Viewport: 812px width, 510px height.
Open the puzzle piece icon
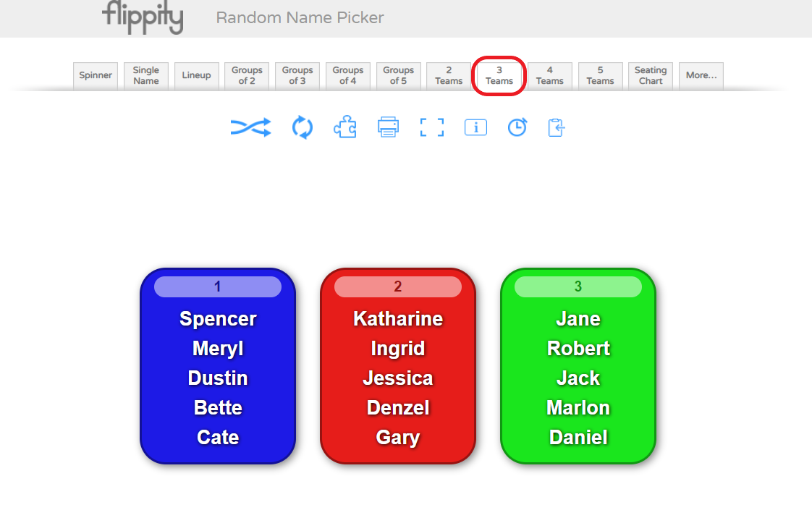(345, 127)
